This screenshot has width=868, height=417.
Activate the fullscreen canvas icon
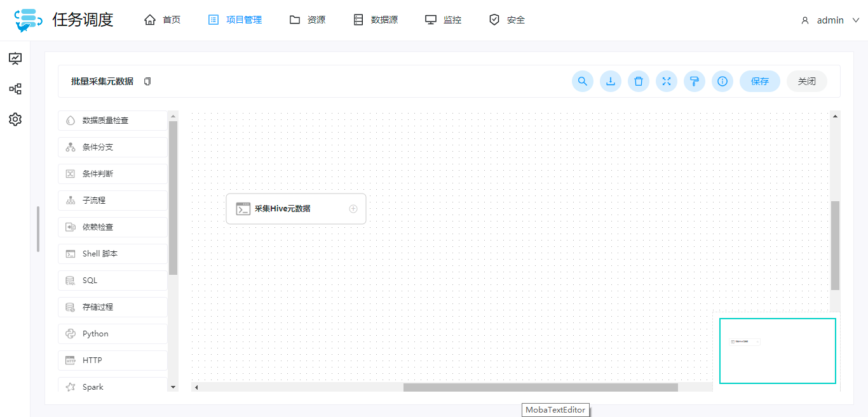click(667, 81)
